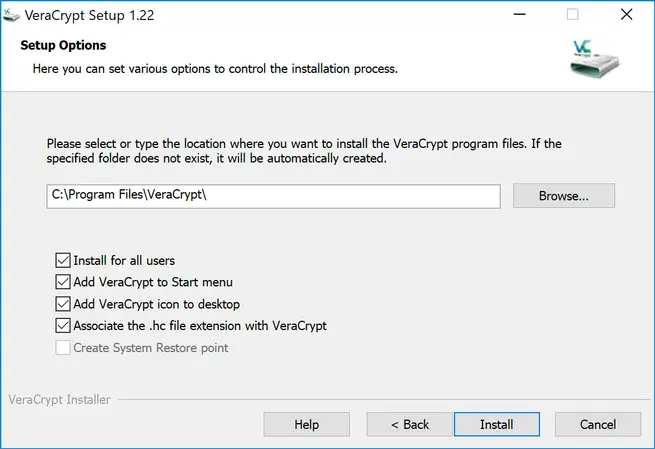This screenshot has height=449, width=655.
Task: Click the Setup Options heading
Action: 63,46
